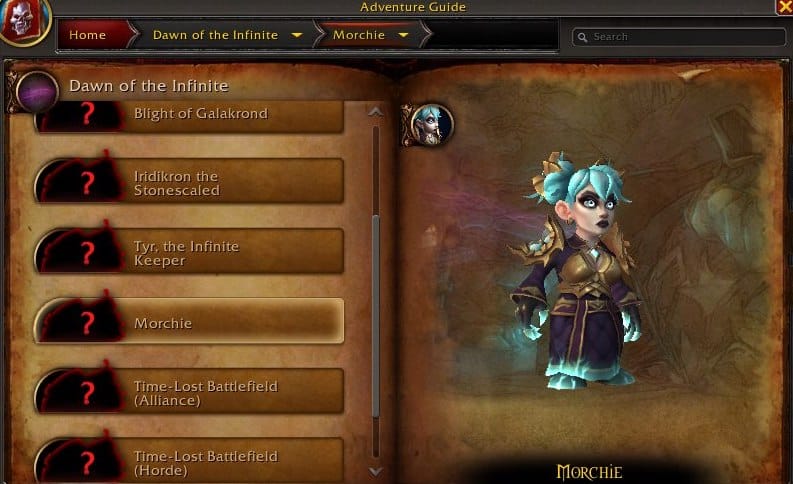Click the boss list scroll up arrow
Viewport: 793px width, 484px height.
click(x=375, y=112)
